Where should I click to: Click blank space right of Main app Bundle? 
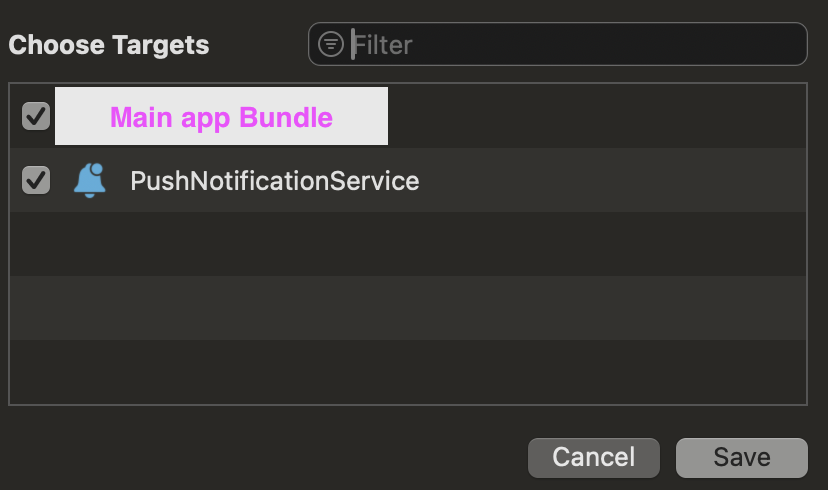(600, 117)
